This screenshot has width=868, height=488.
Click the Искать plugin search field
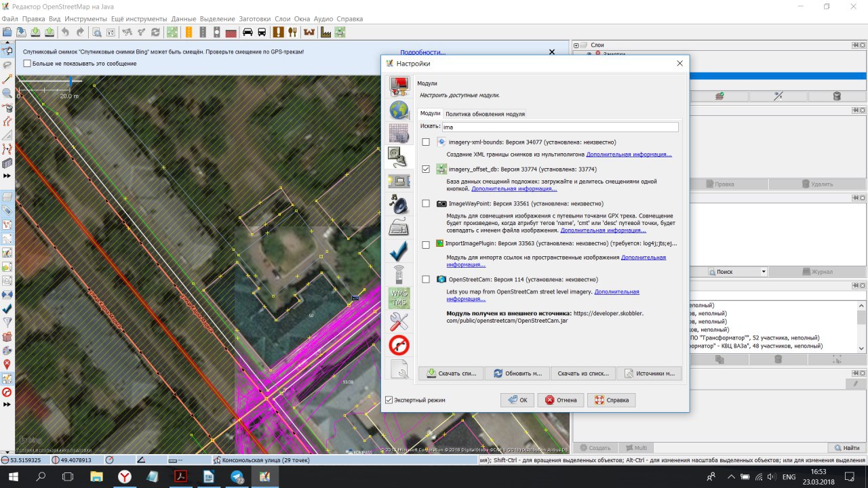click(x=560, y=127)
